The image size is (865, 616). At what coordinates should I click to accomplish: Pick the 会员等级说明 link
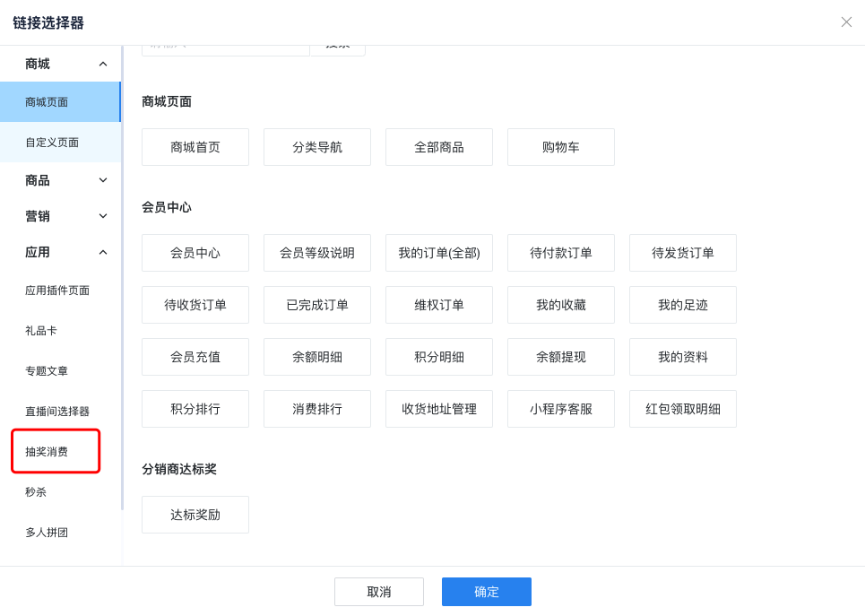[317, 253]
